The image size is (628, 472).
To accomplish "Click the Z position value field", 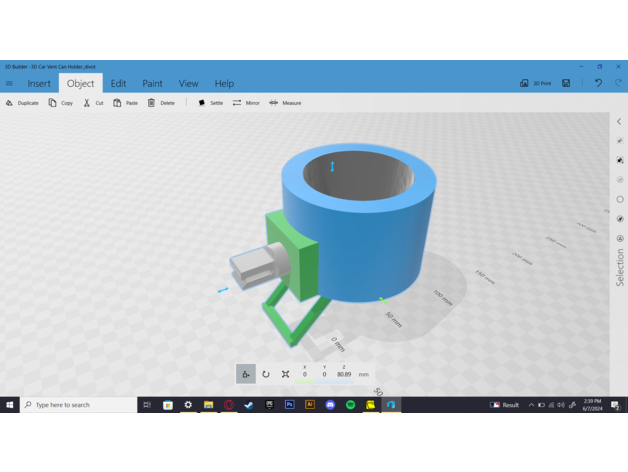I will click(x=344, y=374).
